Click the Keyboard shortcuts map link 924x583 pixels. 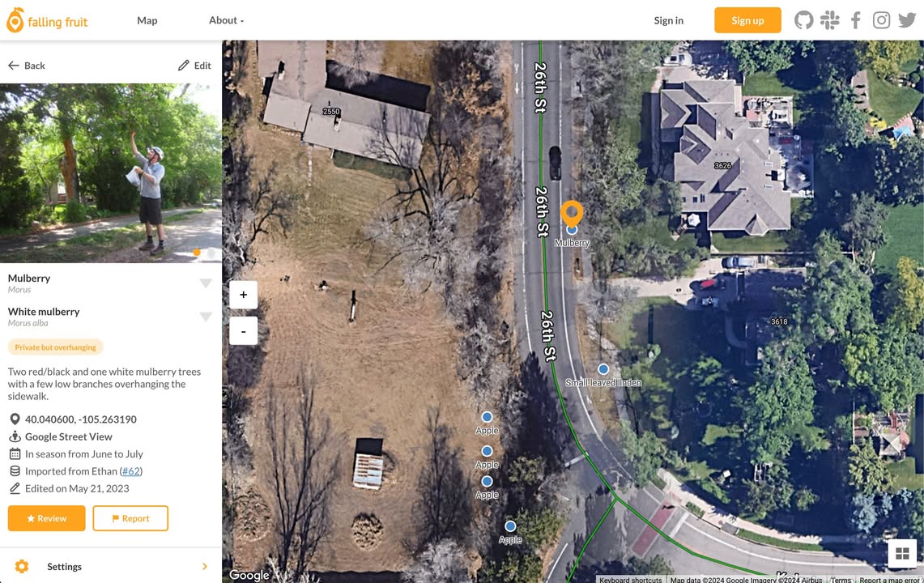point(631,580)
